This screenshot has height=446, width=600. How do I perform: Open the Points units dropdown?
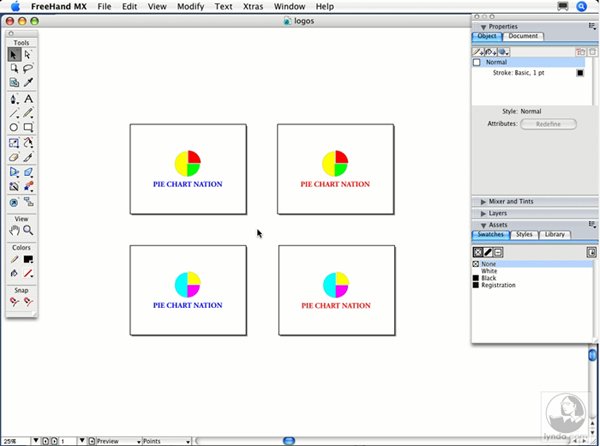tap(165, 440)
